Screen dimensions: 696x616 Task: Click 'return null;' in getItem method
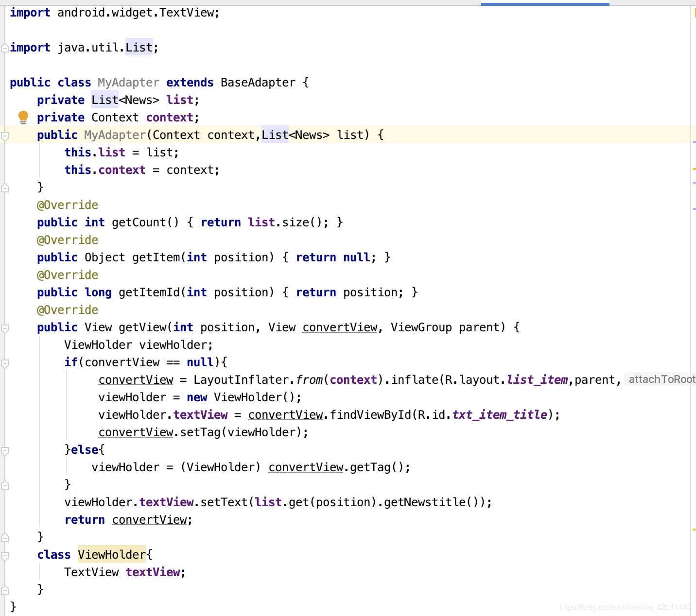pyautogui.click(x=336, y=257)
